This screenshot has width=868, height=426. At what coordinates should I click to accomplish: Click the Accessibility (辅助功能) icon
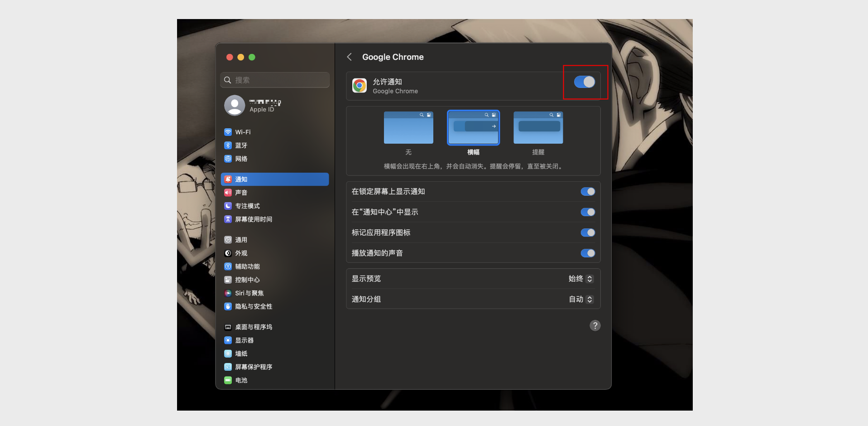(x=228, y=266)
